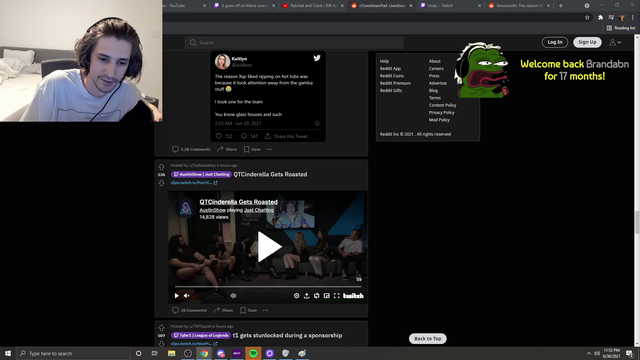Open 38 Comments on QTCinderella post
640x360 pixels.
[189, 310]
